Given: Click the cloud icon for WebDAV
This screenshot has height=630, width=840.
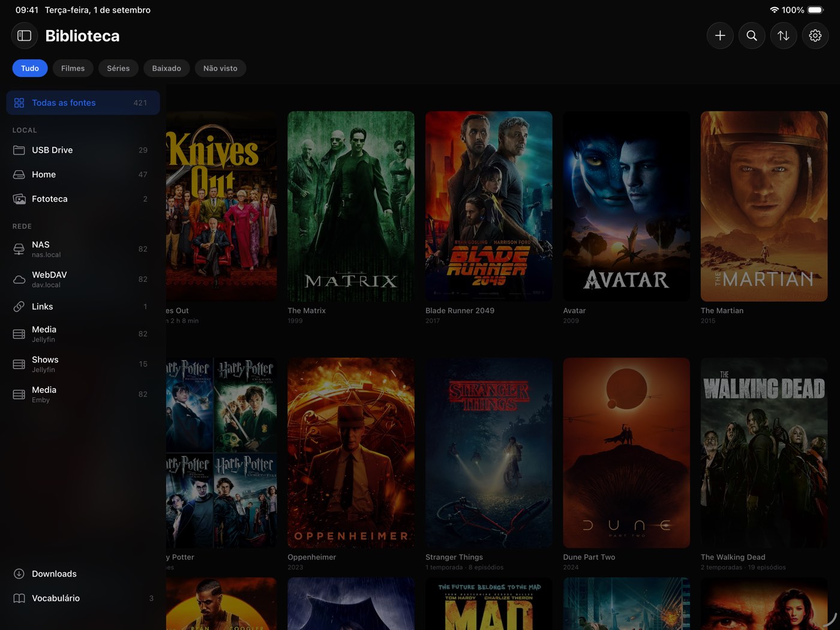Looking at the screenshot, I should (x=19, y=280).
